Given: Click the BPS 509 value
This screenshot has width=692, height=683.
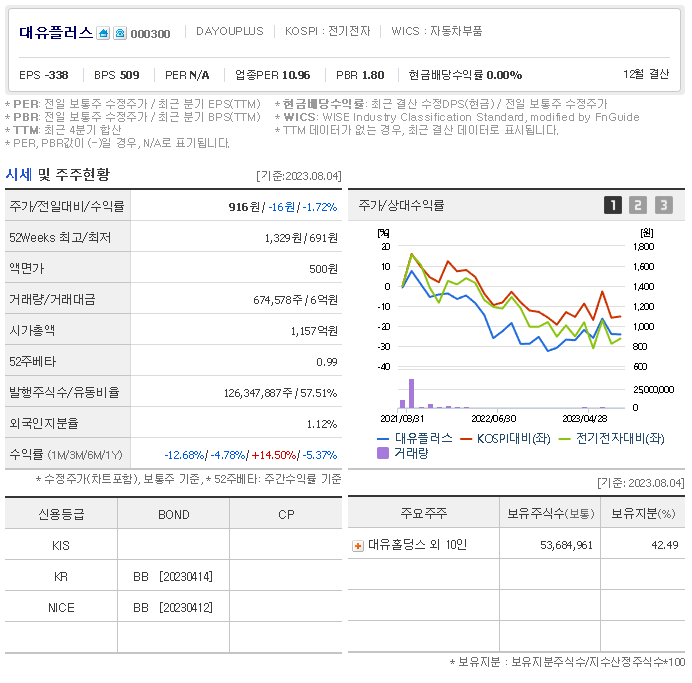Looking at the screenshot, I should [117, 75].
